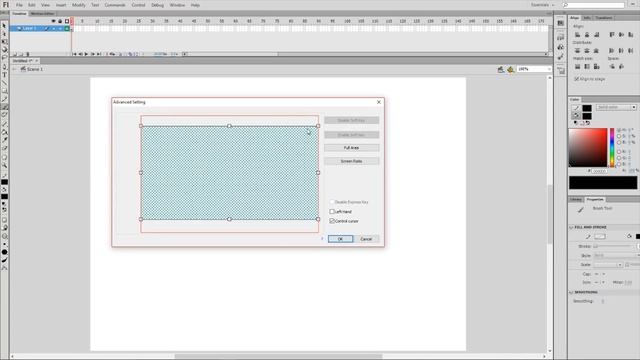The image size is (640, 360).
Task: Toggle show all layers as outlines
Action: click(67, 21)
